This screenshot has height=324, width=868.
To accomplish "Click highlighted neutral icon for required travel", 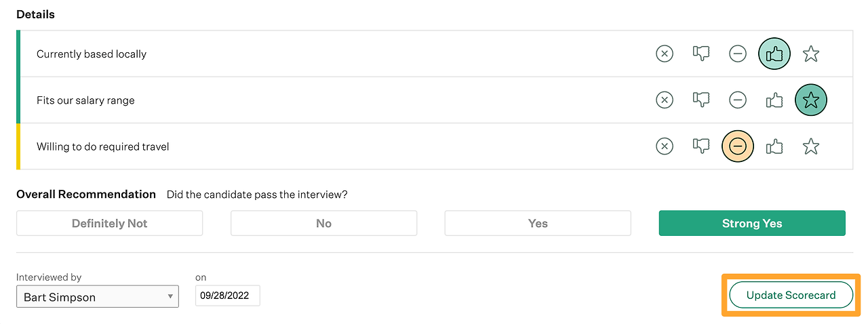I will click(x=738, y=146).
